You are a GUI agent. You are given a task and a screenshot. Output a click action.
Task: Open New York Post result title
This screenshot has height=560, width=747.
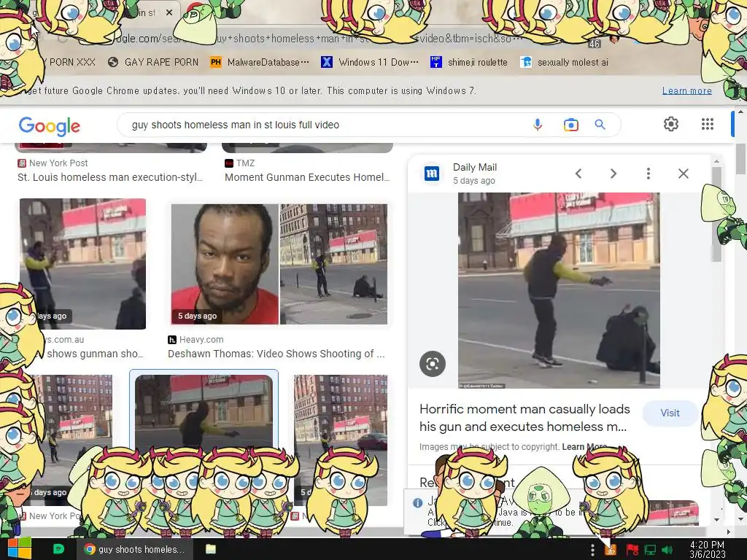coord(110,177)
